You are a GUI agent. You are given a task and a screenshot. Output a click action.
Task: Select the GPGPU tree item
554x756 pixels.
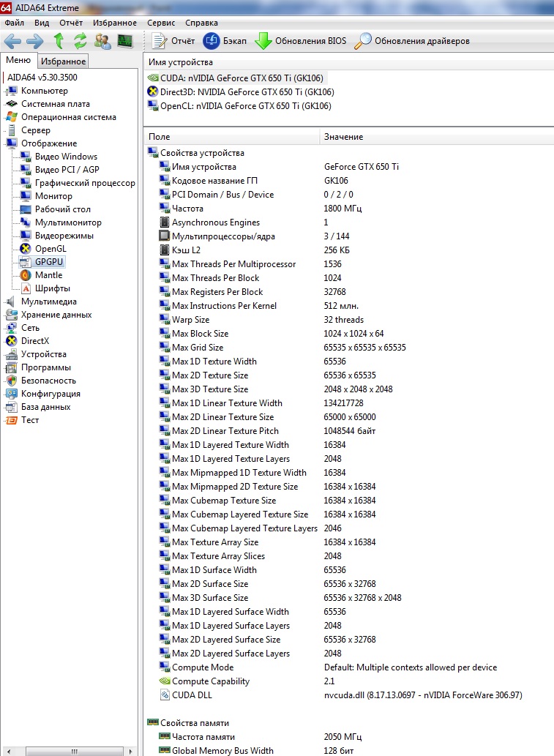[49, 262]
